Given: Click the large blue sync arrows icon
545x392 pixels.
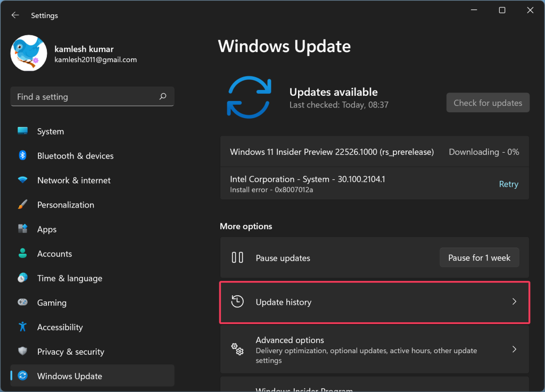Looking at the screenshot, I should pyautogui.click(x=249, y=97).
